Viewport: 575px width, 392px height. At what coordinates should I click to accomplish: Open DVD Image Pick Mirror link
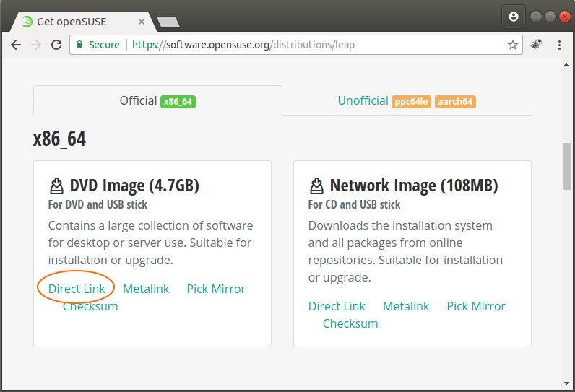tap(216, 289)
